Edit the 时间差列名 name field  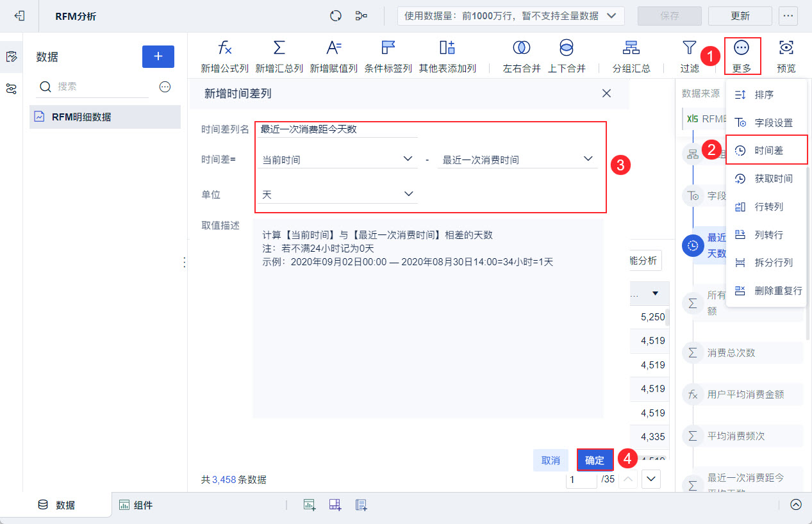[338, 129]
